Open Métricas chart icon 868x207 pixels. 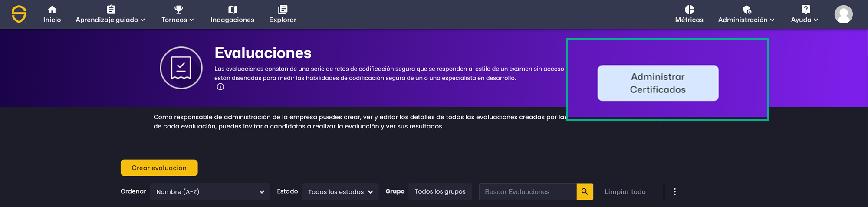point(689,10)
